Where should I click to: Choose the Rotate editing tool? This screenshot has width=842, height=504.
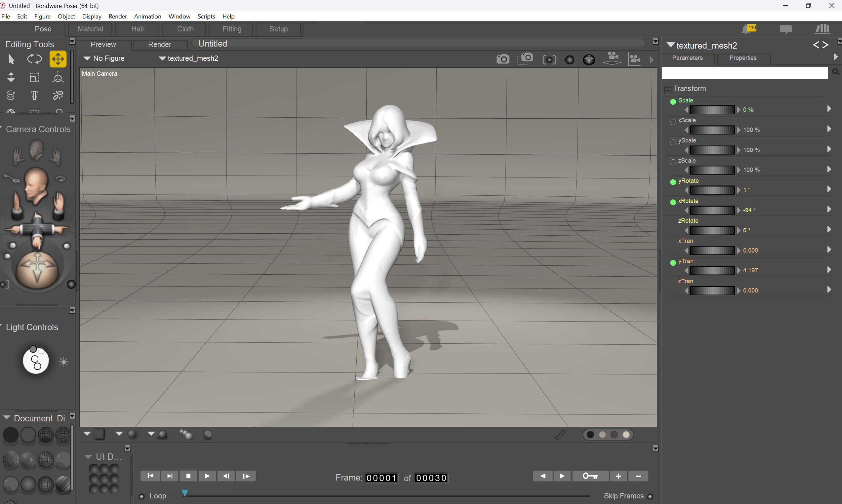[x=34, y=59]
